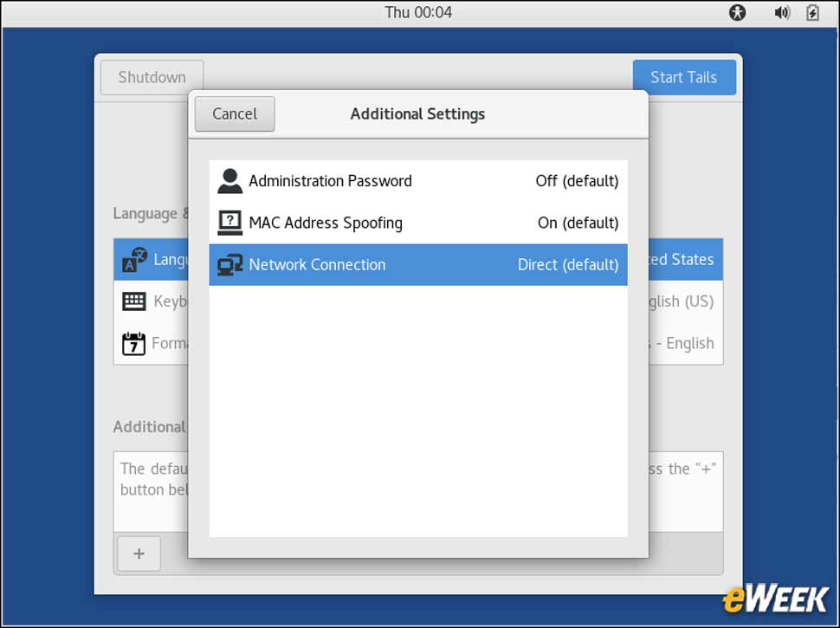This screenshot has width=840, height=628.
Task: Click the Network Connection computers icon
Action: [x=229, y=265]
